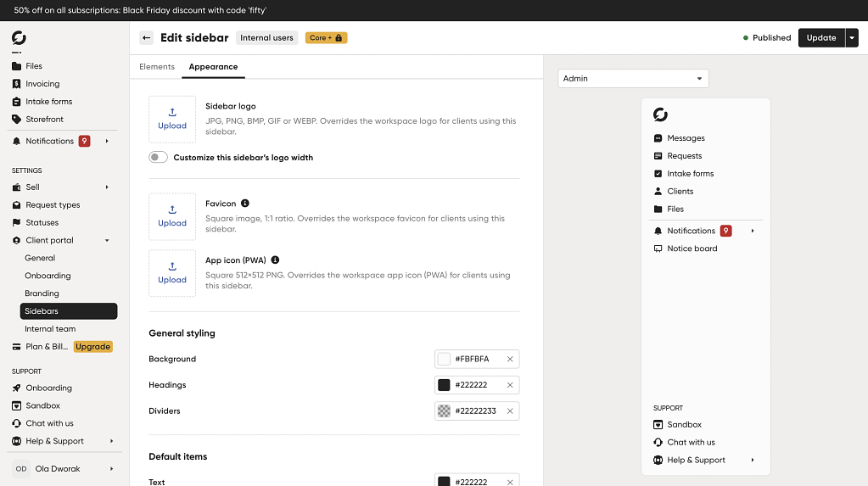
Task: Click the preview sidebar logo
Action: [x=660, y=115]
